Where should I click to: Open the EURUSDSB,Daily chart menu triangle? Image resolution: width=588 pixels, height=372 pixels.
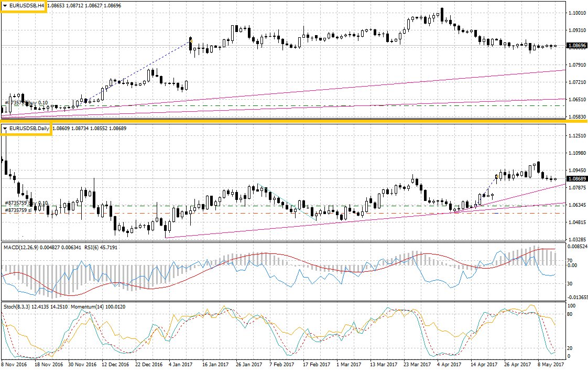click(5, 129)
